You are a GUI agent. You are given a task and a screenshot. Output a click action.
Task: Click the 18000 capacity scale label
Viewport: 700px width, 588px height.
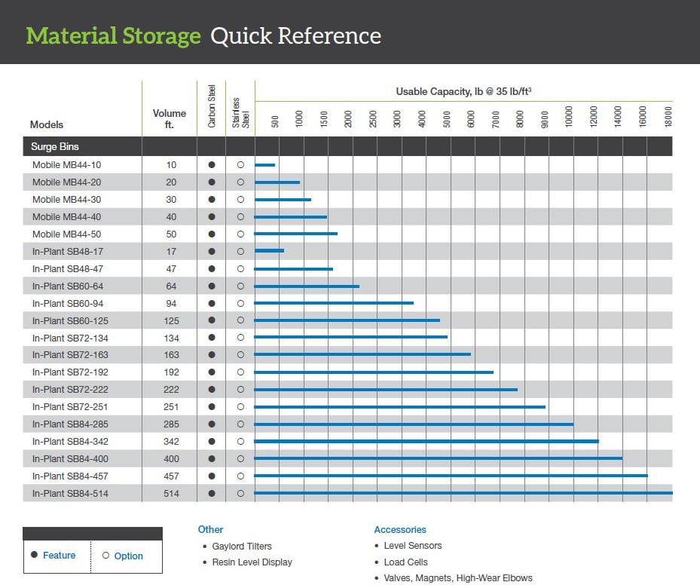(668, 117)
